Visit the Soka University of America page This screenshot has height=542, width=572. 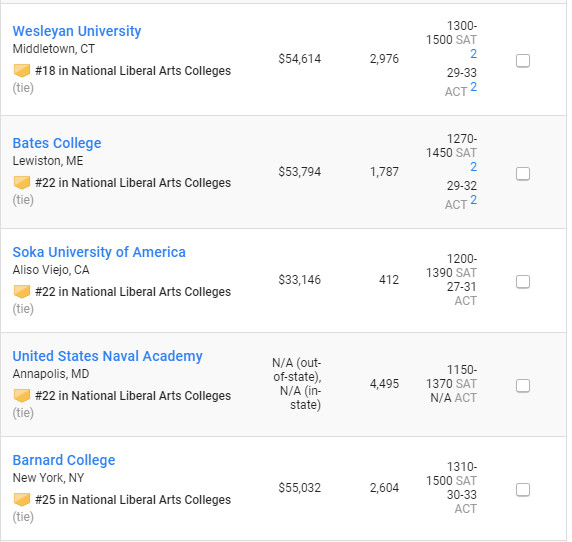[99, 252]
